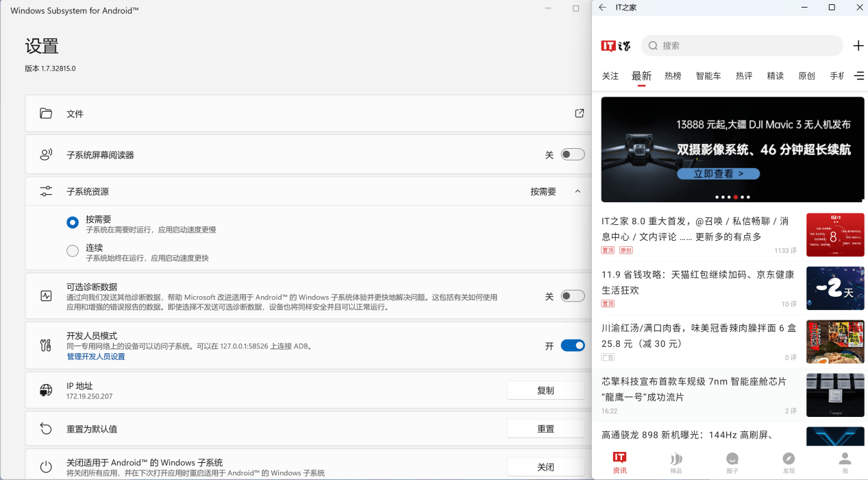The width and height of the screenshot is (868, 480).
Task: Click the IT之家 logo
Action: coord(616,45)
